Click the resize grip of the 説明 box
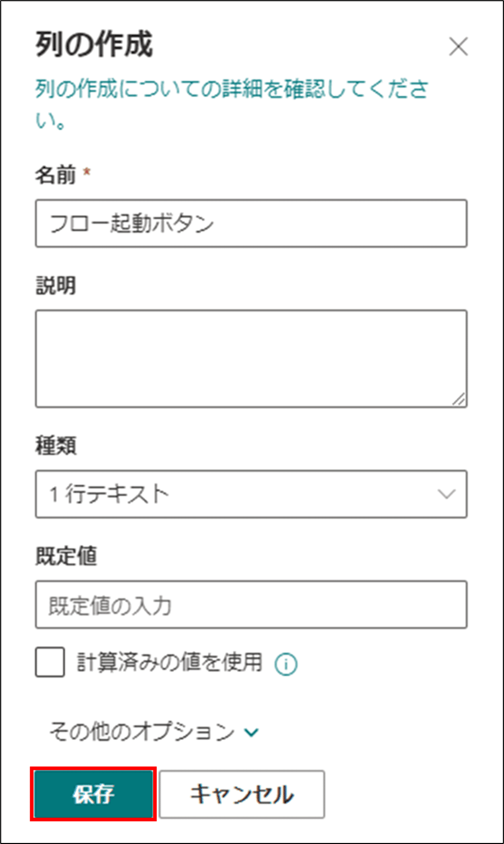The image size is (504, 844). (459, 400)
